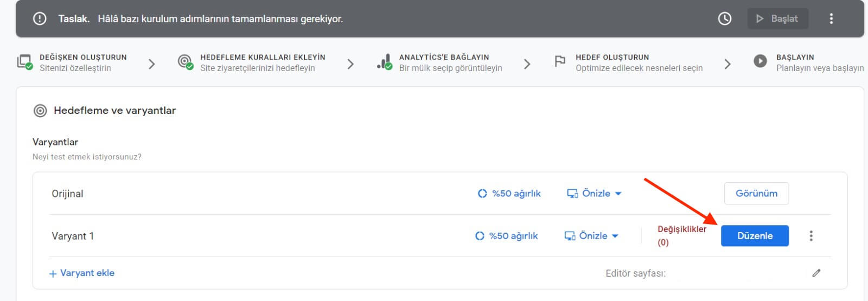Click the Hedefleme ve varyantlar target icon

[40, 111]
